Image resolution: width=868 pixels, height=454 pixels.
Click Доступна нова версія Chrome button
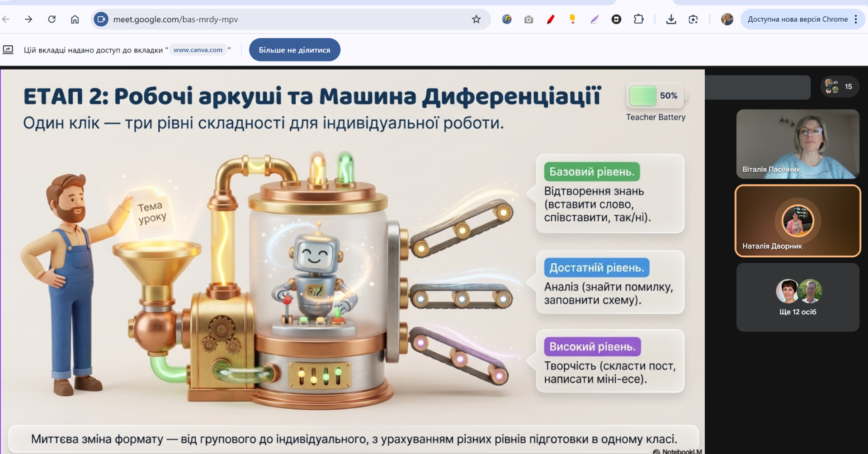tap(797, 19)
